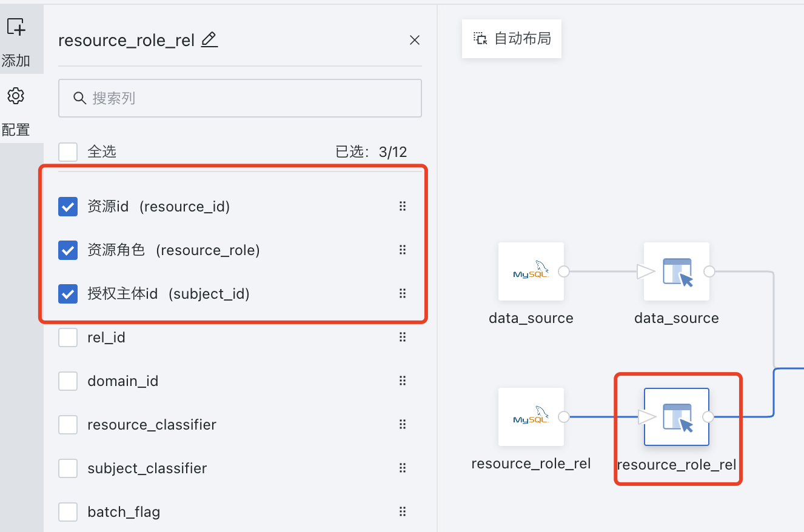Select the data_source field-selection node icon
Screen dimensions: 804x532
click(676, 271)
